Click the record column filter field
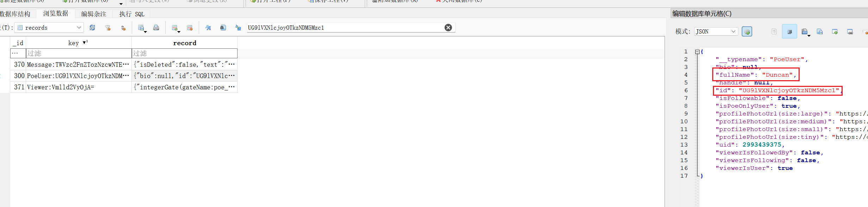Image resolution: width=868 pixels, height=207 pixels. tap(184, 53)
